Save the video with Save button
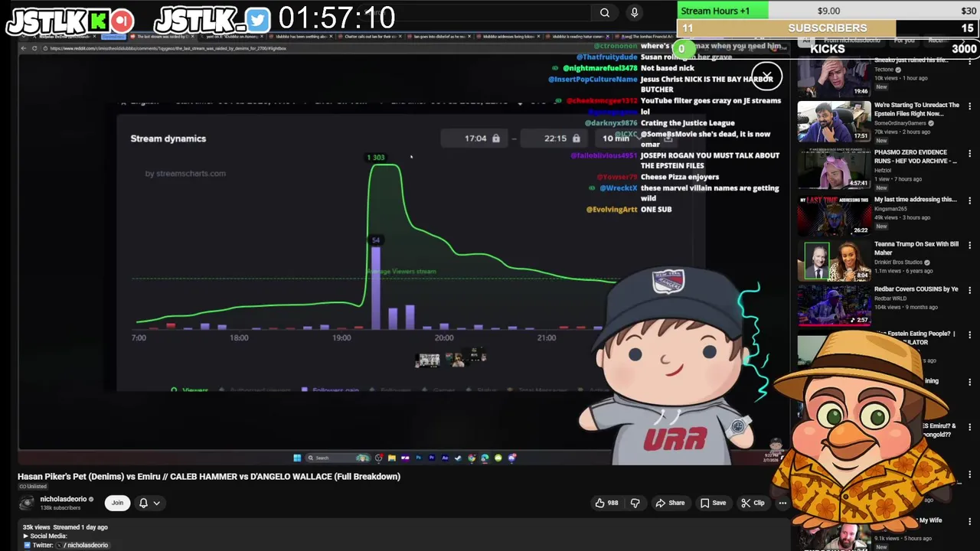The width and height of the screenshot is (980, 551). point(712,503)
